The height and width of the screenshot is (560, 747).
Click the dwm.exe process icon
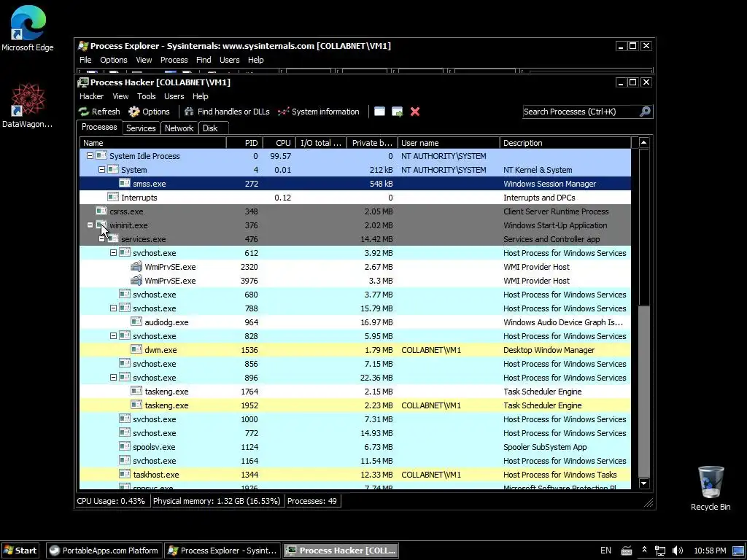(x=136, y=349)
